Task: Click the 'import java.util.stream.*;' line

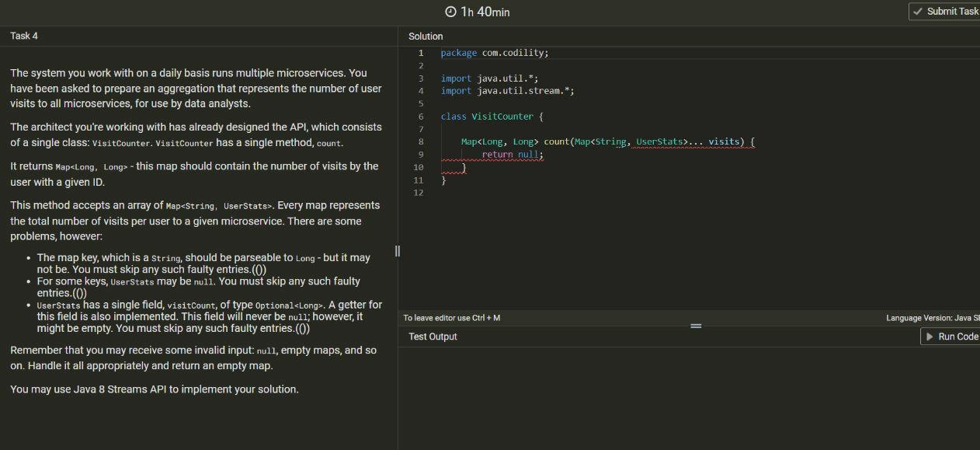Action: point(507,91)
